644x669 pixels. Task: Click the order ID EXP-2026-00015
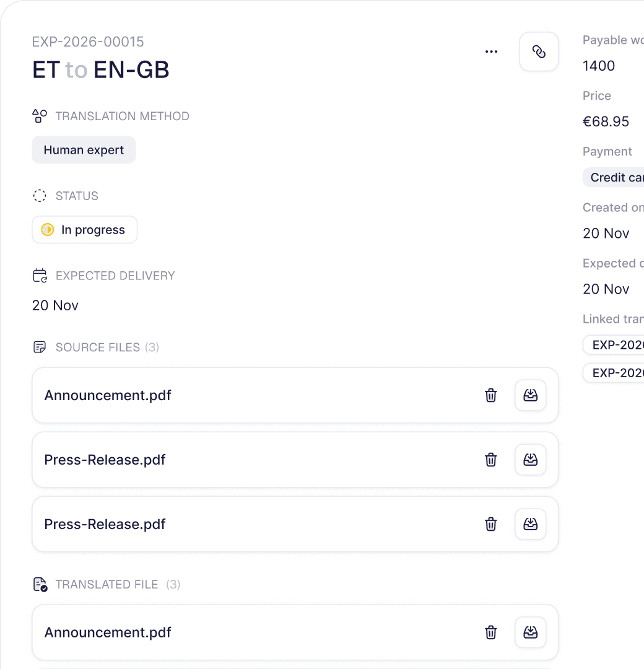(89, 42)
